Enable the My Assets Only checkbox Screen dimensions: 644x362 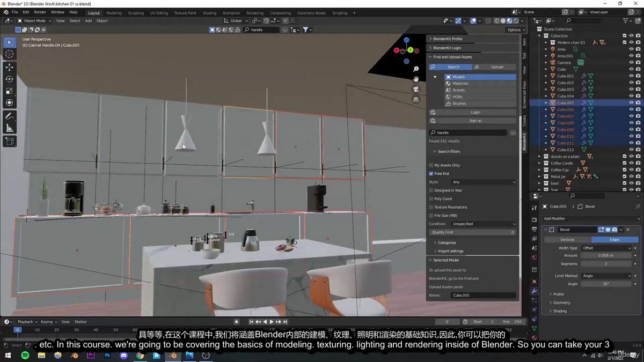click(x=431, y=165)
